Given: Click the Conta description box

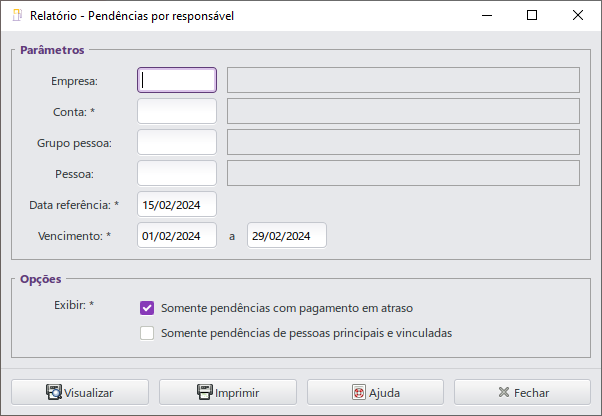Looking at the screenshot, I should click(403, 111).
